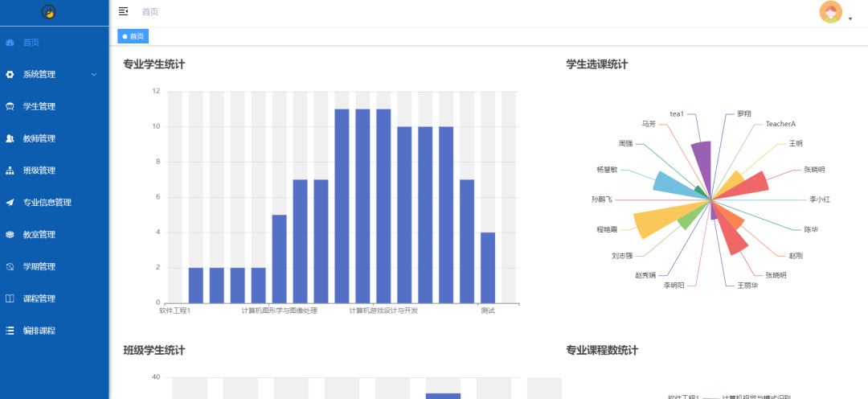868x399 pixels.
Task: Click the 学生管理 icon in the sidebar
Action: click(10, 106)
